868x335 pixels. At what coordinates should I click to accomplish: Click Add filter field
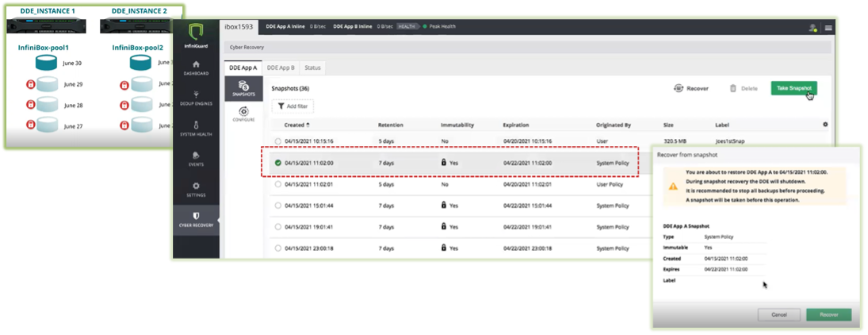pos(294,106)
